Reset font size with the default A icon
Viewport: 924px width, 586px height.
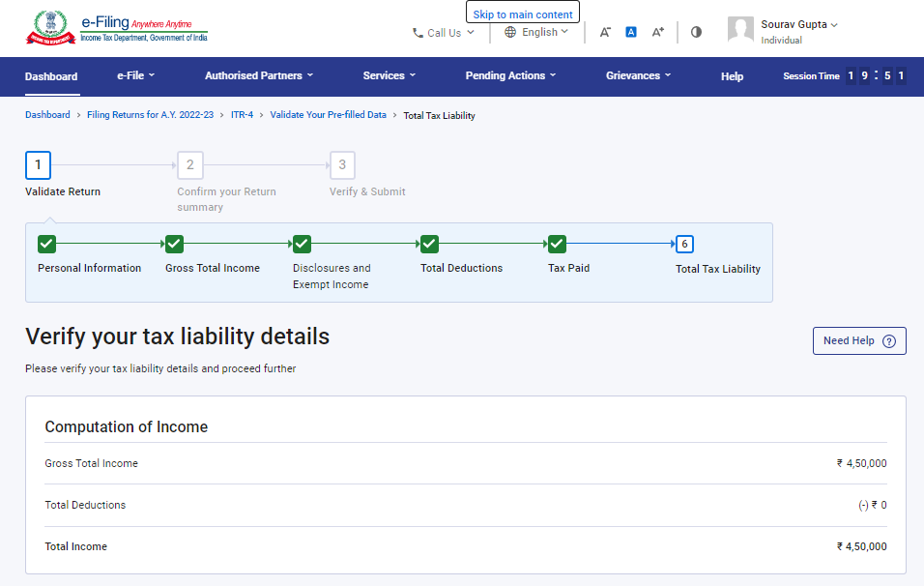point(631,33)
